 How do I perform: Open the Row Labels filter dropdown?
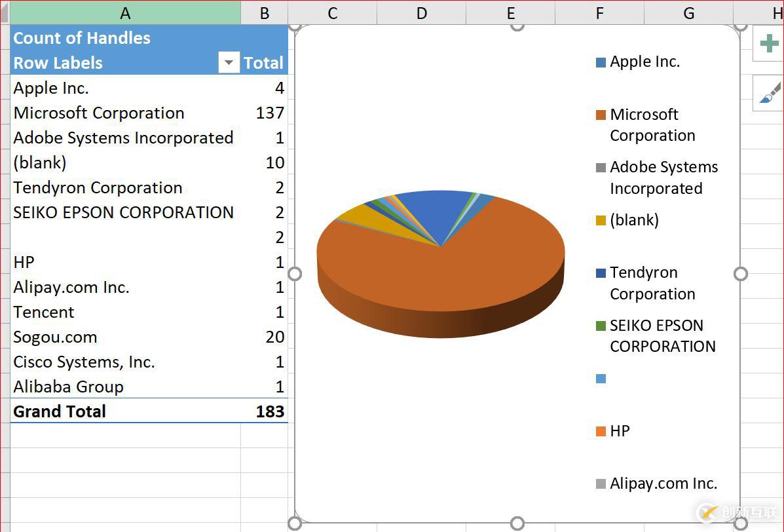coord(229,62)
